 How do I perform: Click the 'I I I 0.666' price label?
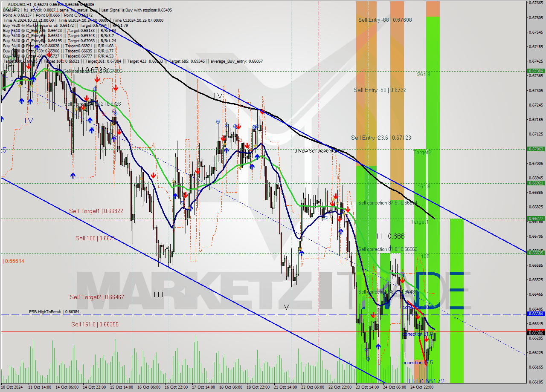click(x=390, y=236)
